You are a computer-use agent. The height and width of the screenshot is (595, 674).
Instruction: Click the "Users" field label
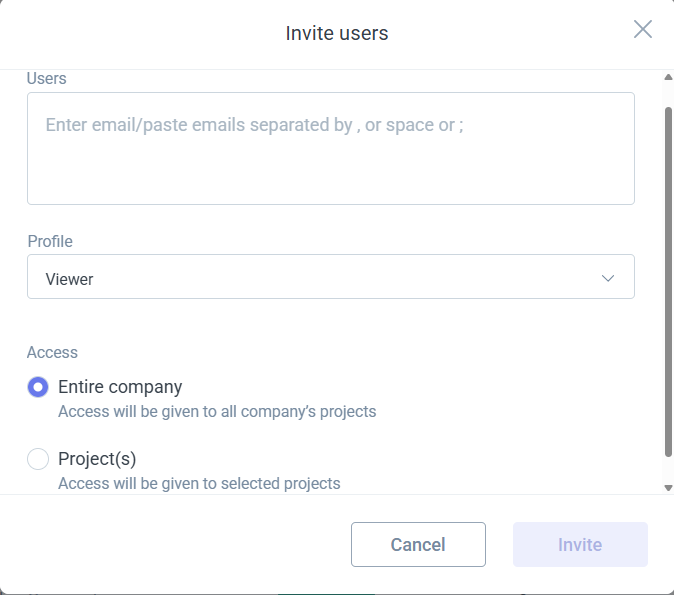pyautogui.click(x=47, y=78)
